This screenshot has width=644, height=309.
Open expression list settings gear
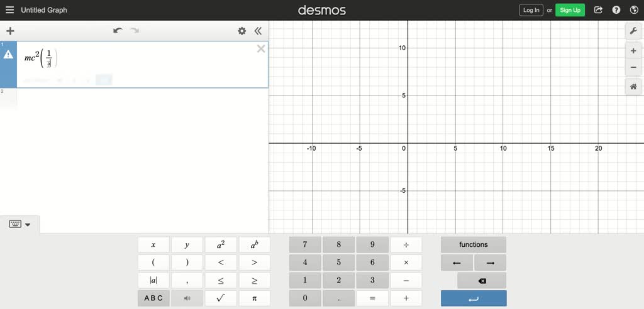[x=242, y=31]
